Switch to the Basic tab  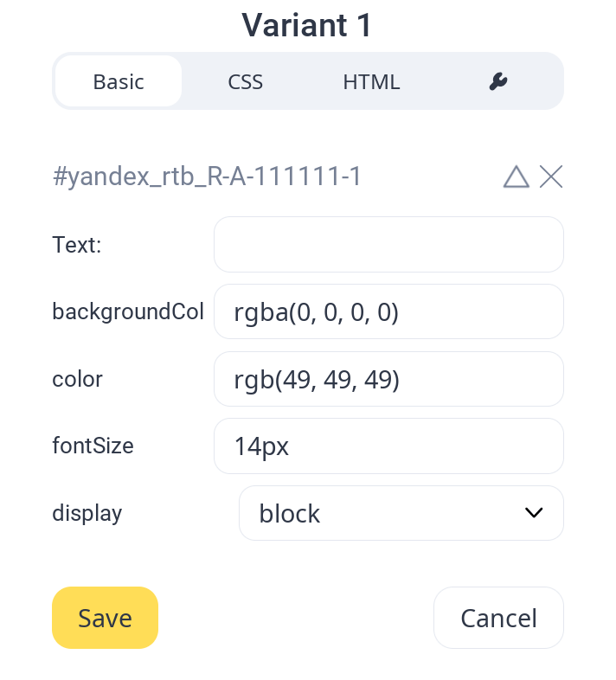[x=119, y=82]
